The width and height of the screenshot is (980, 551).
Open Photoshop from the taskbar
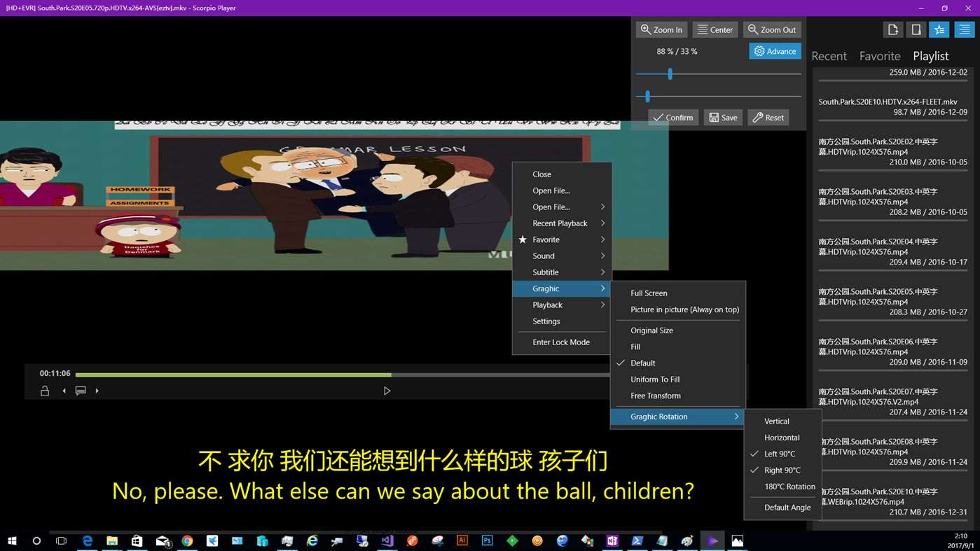coord(487,540)
